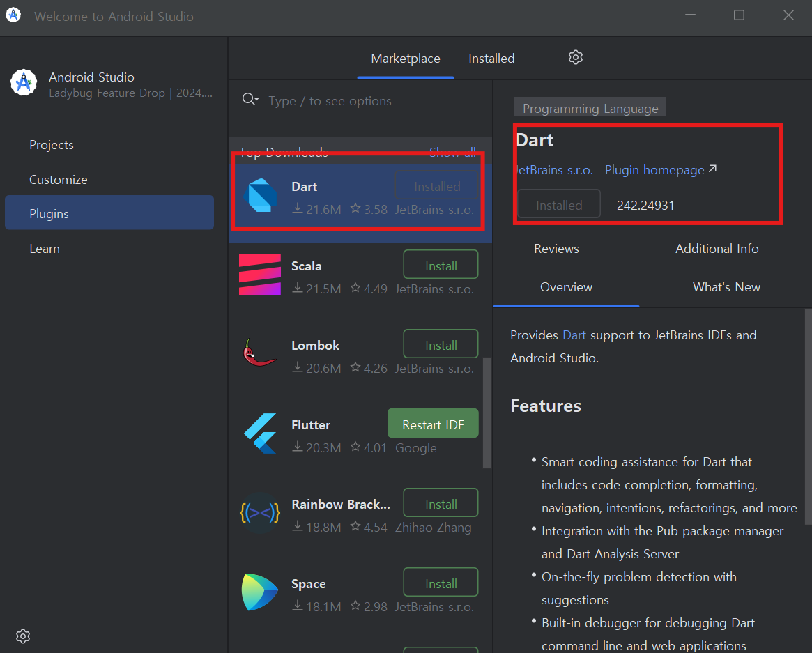812x653 pixels.
Task: Select the Space plugin name
Action: pyautogui.click(x=308, y=584)
